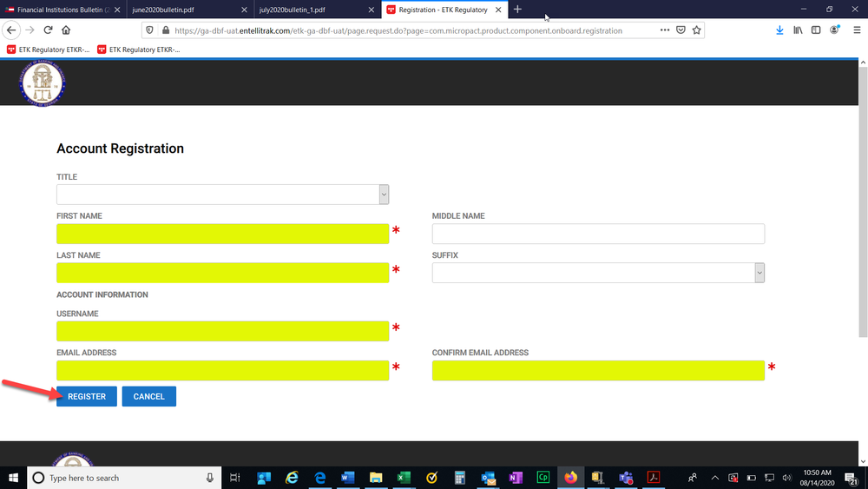Open the Library icon in toolbar
Viewport: 868px width, 489px height.
(x=798, y=30)
